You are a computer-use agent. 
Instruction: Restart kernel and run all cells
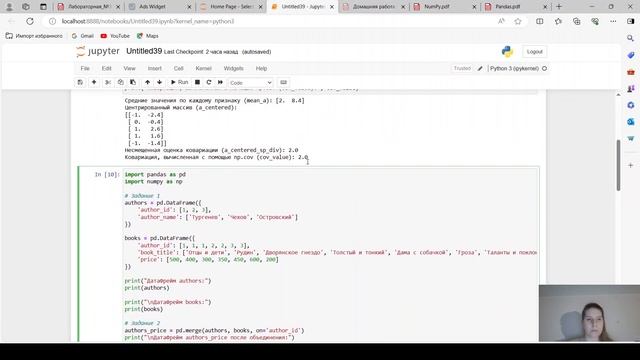tap(220, 82)
